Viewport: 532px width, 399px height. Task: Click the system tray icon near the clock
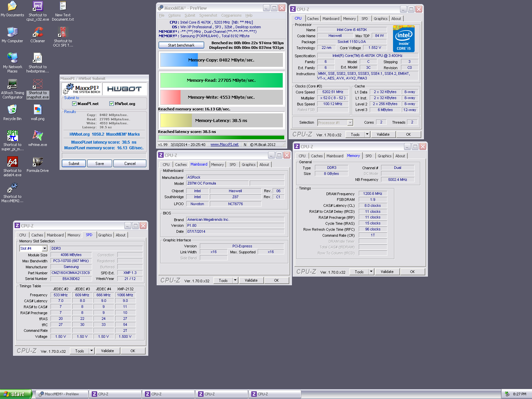tap(507, 394)
